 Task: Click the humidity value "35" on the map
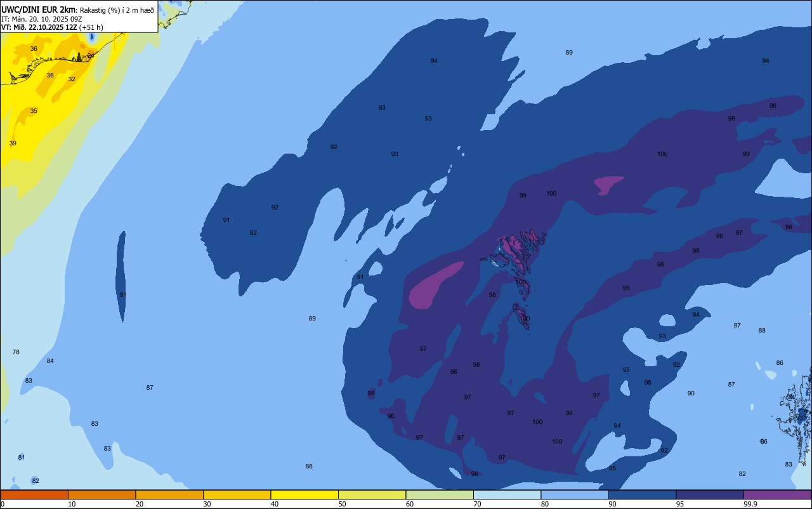point(34,111)
